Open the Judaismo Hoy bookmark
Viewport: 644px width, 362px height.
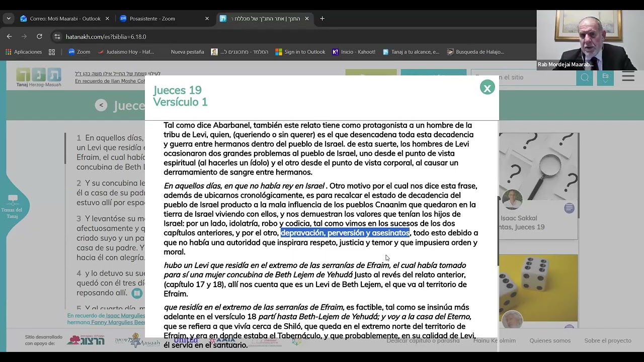[126, 52]
